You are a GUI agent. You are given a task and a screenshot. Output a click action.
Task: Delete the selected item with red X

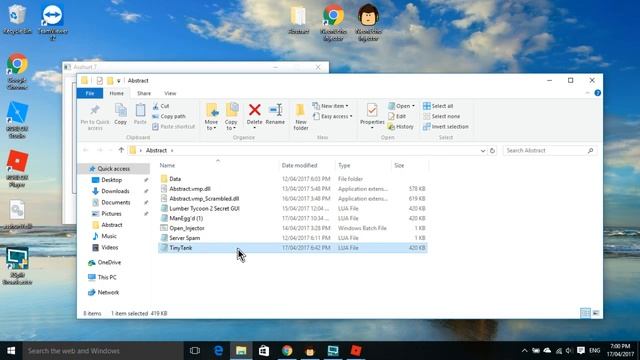pyautogui.click(x=254, y=114)
